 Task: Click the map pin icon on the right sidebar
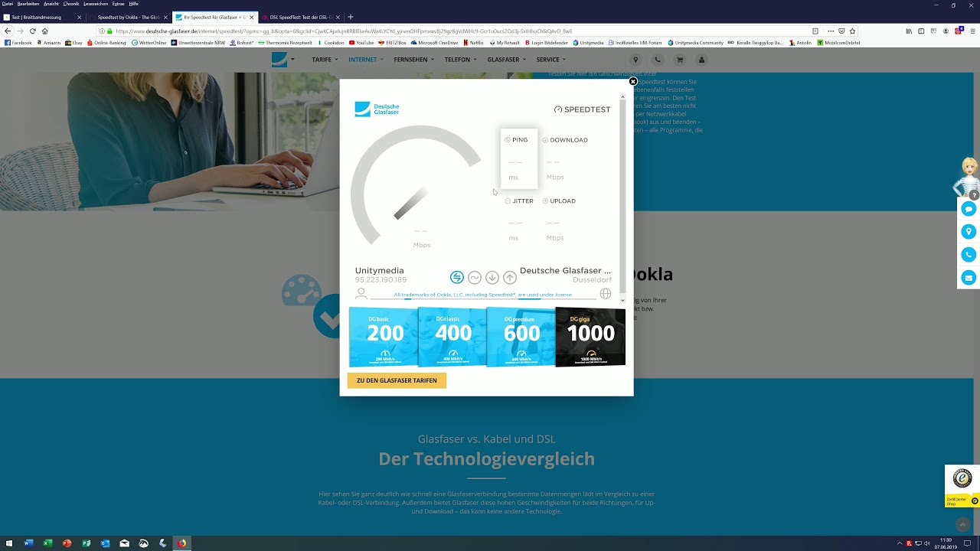(x=969, y=231)
